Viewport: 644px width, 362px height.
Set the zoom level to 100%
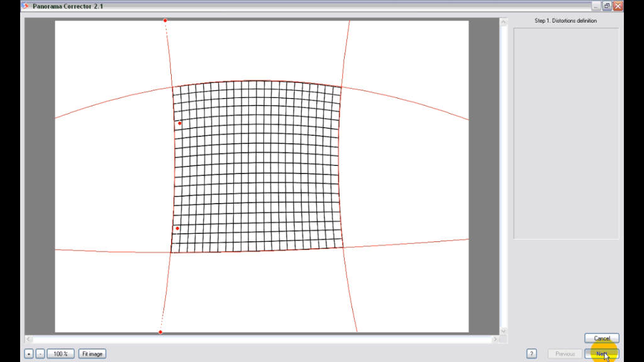pos(60,353)
